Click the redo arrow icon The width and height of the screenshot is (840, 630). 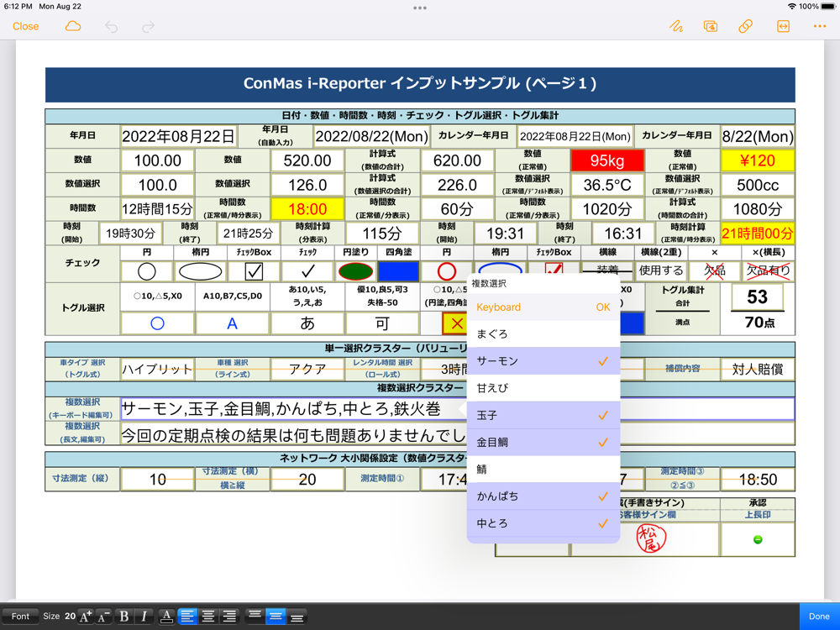coord(148,26)
